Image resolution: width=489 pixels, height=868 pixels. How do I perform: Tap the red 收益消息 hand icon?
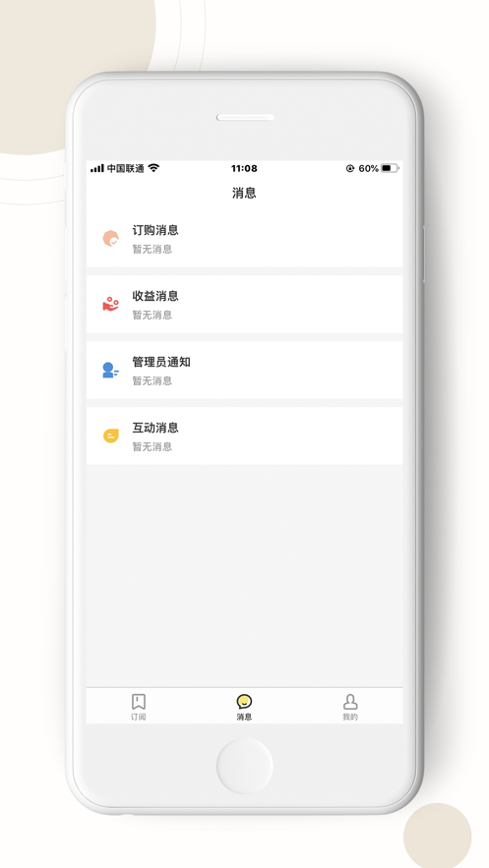coord(111,304)
